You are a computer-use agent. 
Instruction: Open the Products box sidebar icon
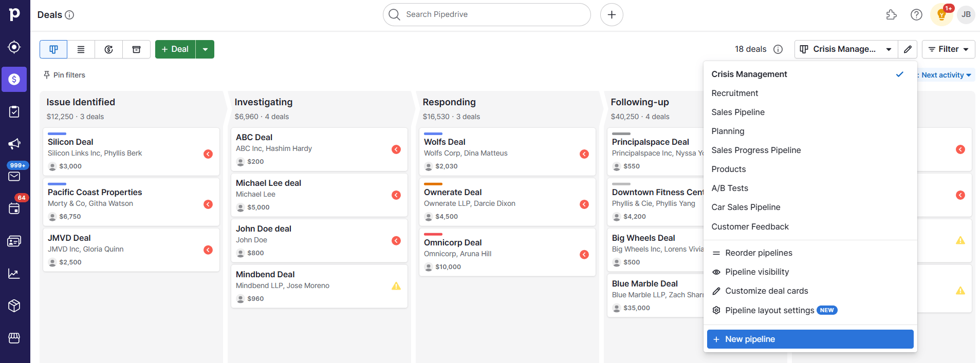click(14, 306)
